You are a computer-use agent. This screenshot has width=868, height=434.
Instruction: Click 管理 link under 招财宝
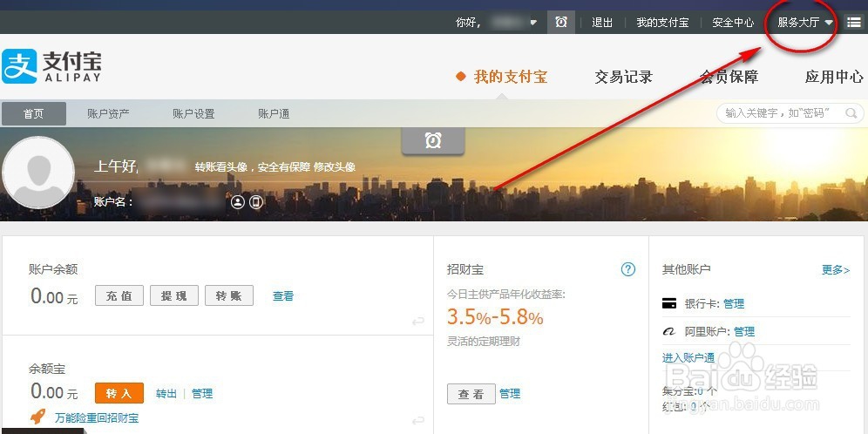[x=510, y=394]
